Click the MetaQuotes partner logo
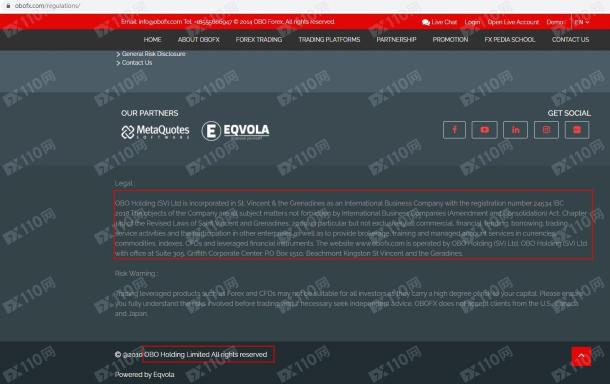Viewport: 610px width, 384px height. tap(155, 132)
